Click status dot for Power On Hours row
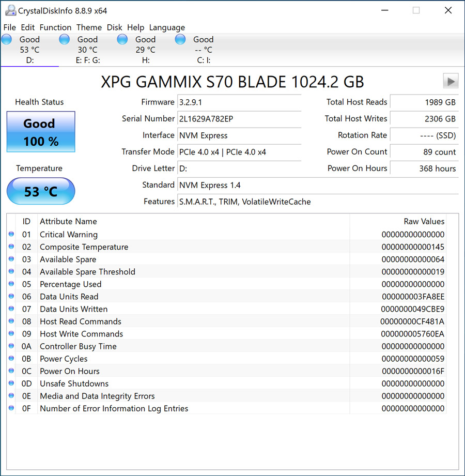 click(11, 371)
